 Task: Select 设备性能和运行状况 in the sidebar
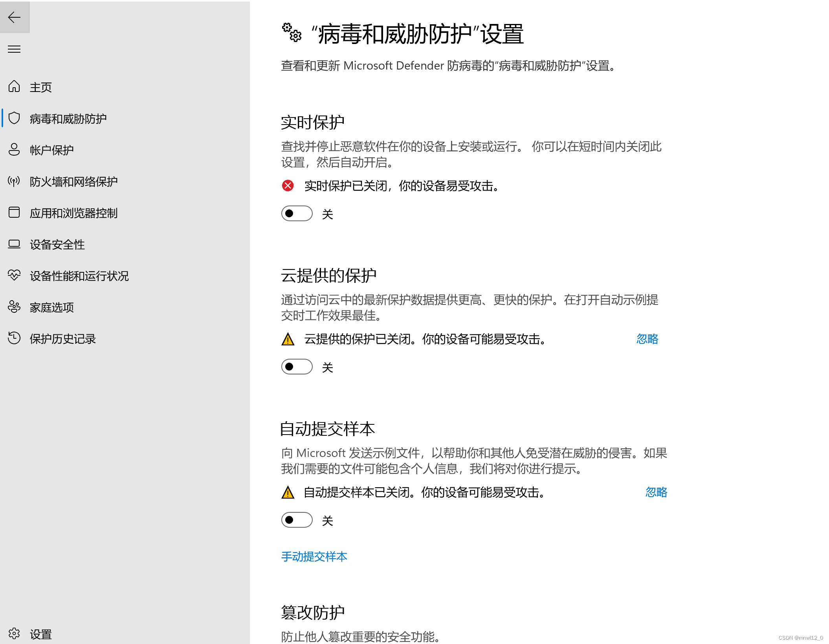[x=79, y=276]
